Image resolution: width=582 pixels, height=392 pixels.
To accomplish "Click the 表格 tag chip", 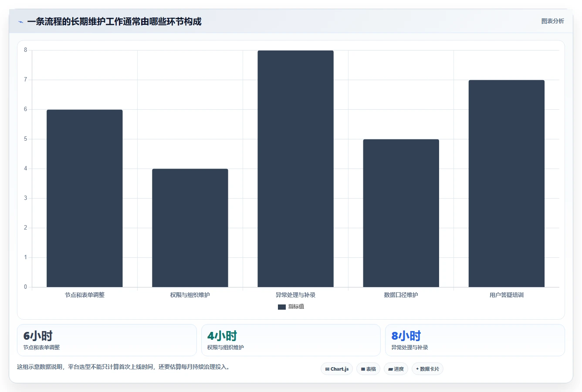I will click(368, 369).
